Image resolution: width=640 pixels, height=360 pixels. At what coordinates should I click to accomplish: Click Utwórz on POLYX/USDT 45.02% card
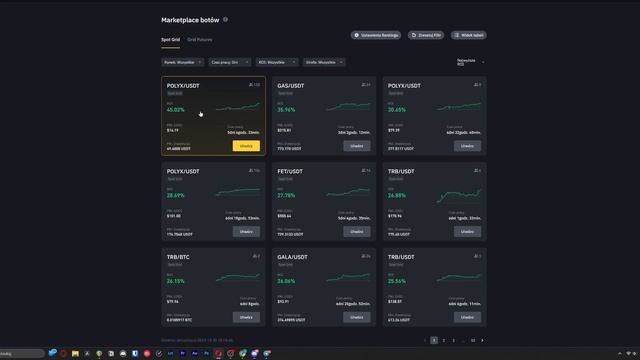pos(246,146)
